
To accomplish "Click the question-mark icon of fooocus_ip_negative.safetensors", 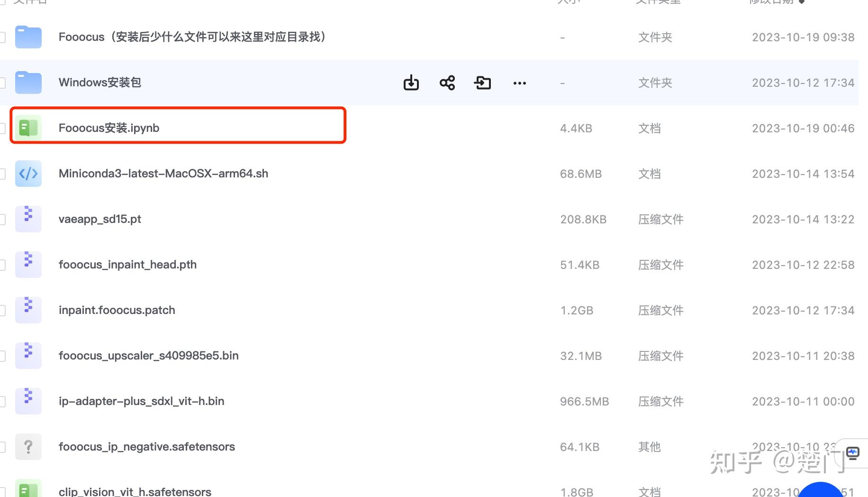I will click(x=28, y=447).
